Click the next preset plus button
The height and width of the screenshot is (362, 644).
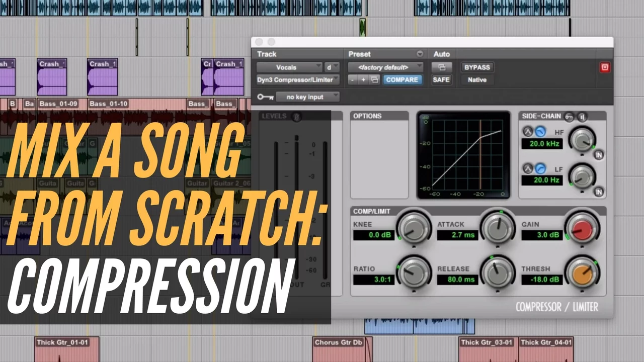[363, 79]
